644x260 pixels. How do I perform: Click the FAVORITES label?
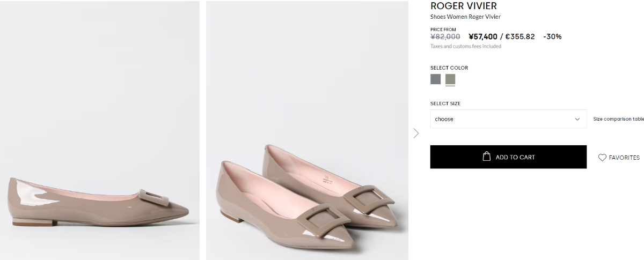pyautogui.click(x=624, y=158)
